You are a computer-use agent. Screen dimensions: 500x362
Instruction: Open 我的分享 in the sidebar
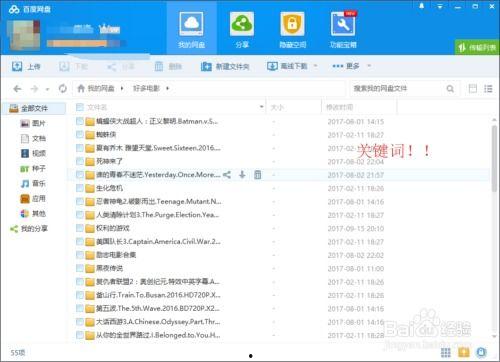point(29,229)
